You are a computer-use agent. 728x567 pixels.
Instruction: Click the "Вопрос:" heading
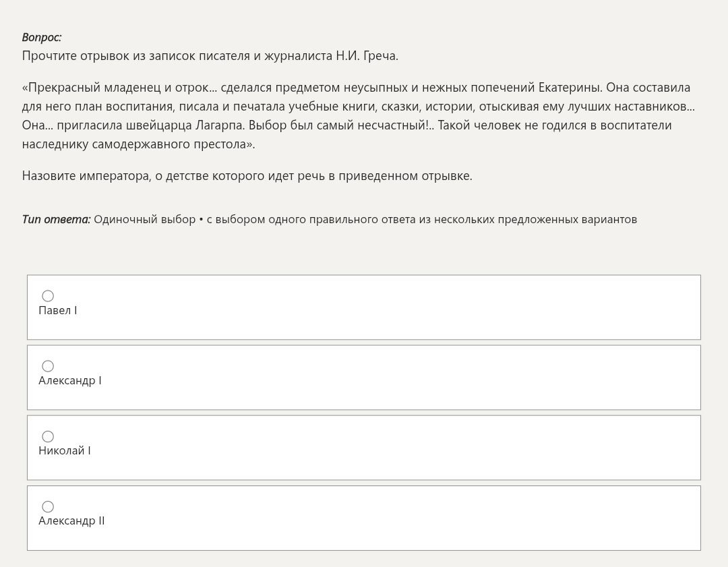tap(42, 37)
